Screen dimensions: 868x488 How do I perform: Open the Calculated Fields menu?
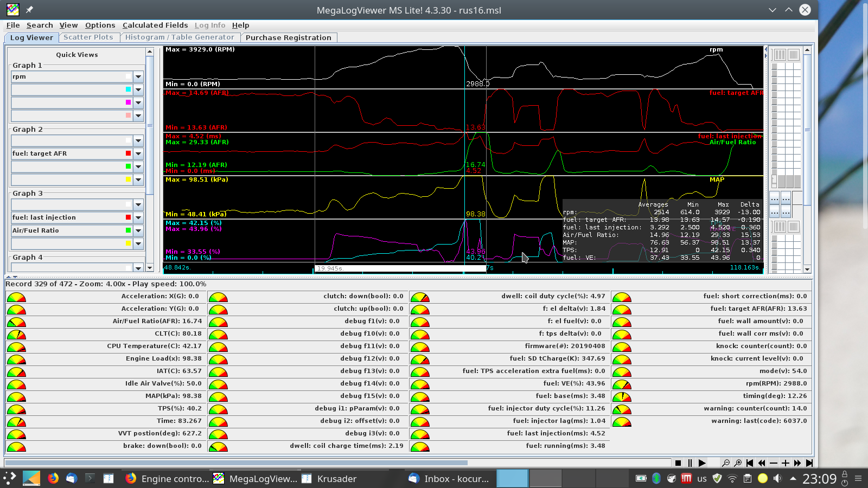pos(155,25)
